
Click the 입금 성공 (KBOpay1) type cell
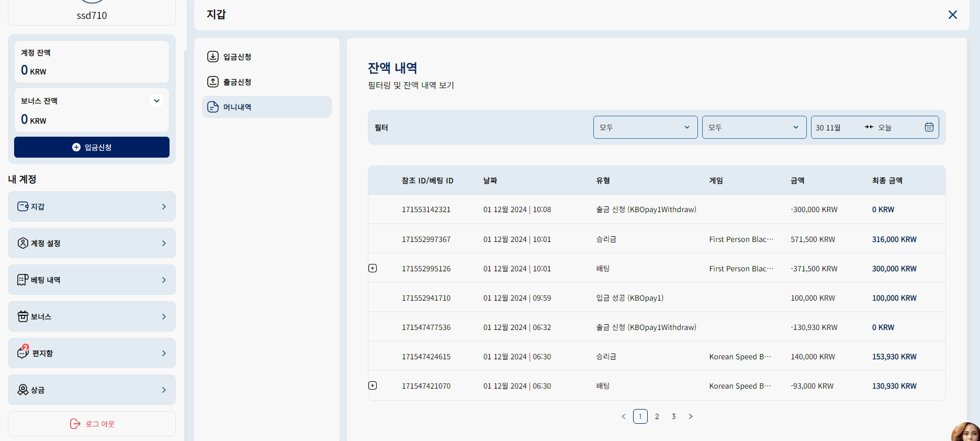(x=630, y=298)
